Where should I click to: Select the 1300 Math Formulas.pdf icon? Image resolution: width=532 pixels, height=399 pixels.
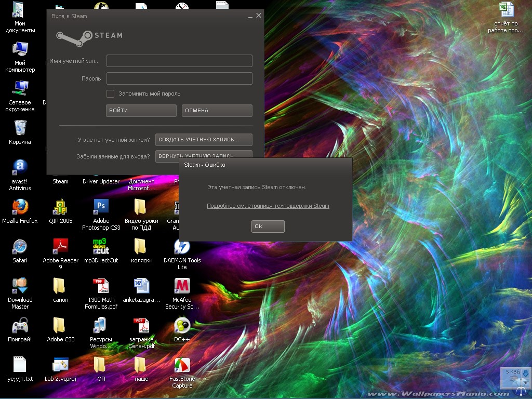(101, 294)
